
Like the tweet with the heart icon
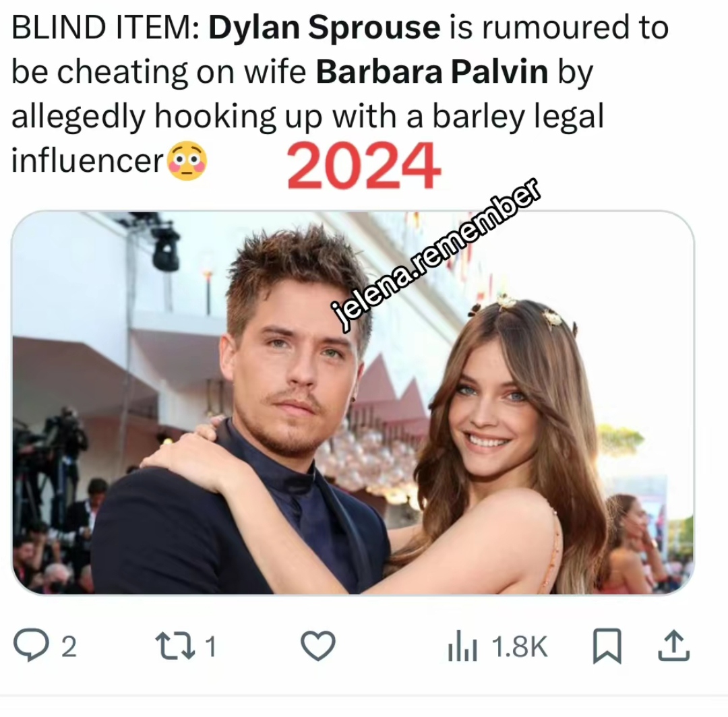click(318, 646)
